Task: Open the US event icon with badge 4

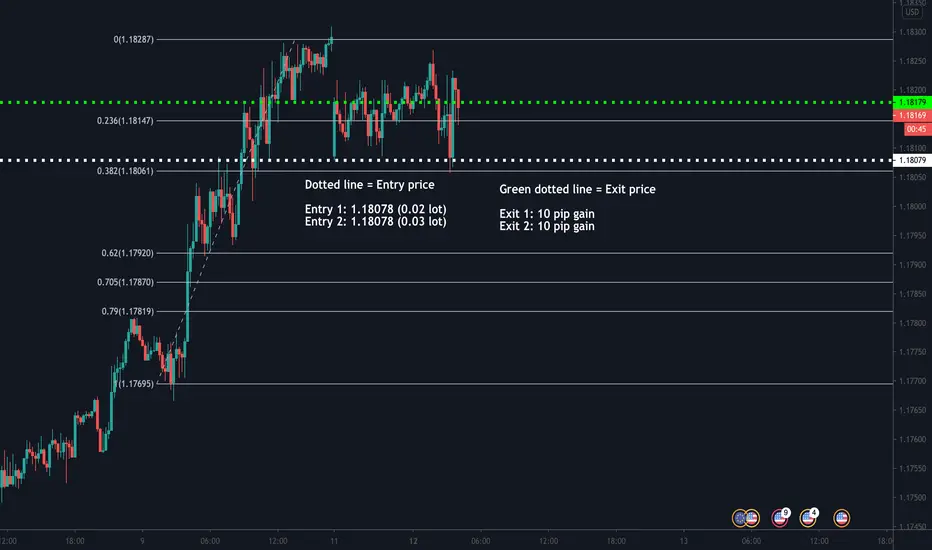Action: [x=808, y=518]
